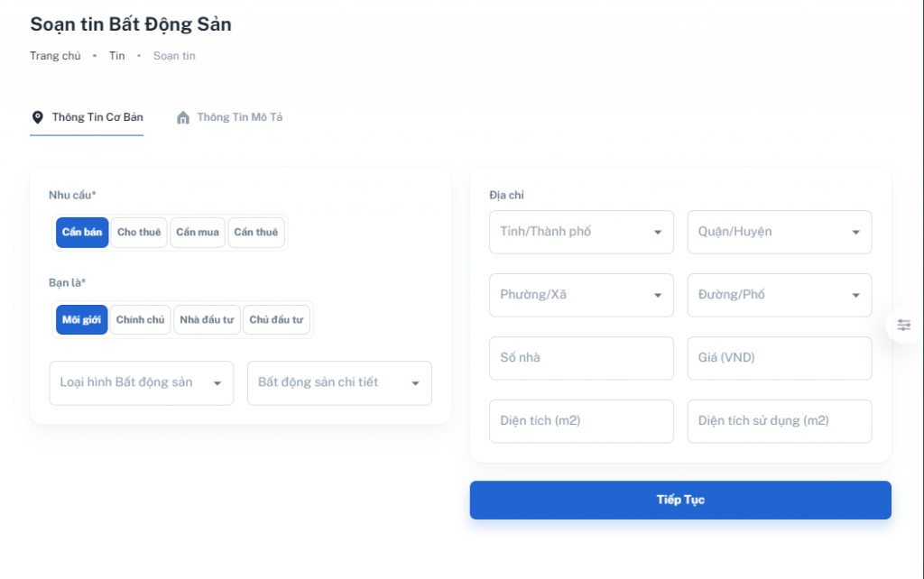Focus the Số nhà input field

[x=581, y=358]
